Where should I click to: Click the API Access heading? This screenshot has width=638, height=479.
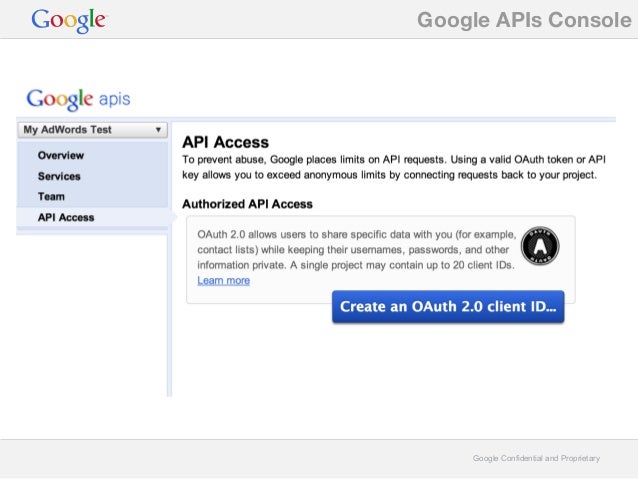click(x=225, y=142)
